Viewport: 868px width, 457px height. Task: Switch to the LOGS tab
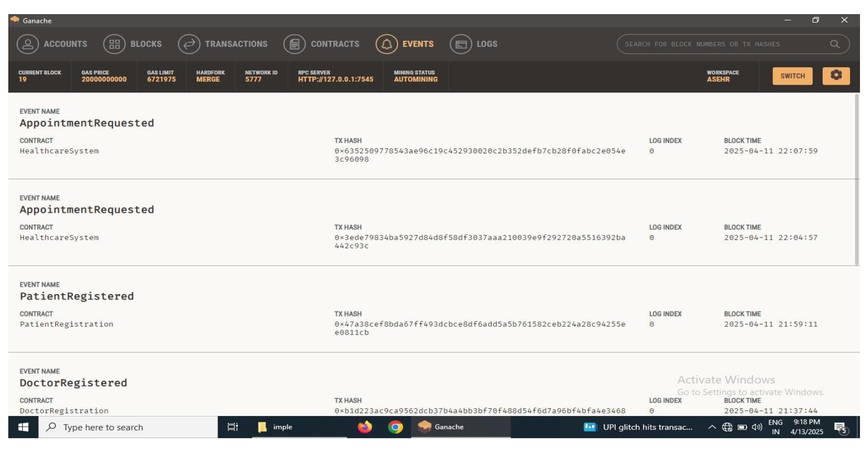point(487,44)
